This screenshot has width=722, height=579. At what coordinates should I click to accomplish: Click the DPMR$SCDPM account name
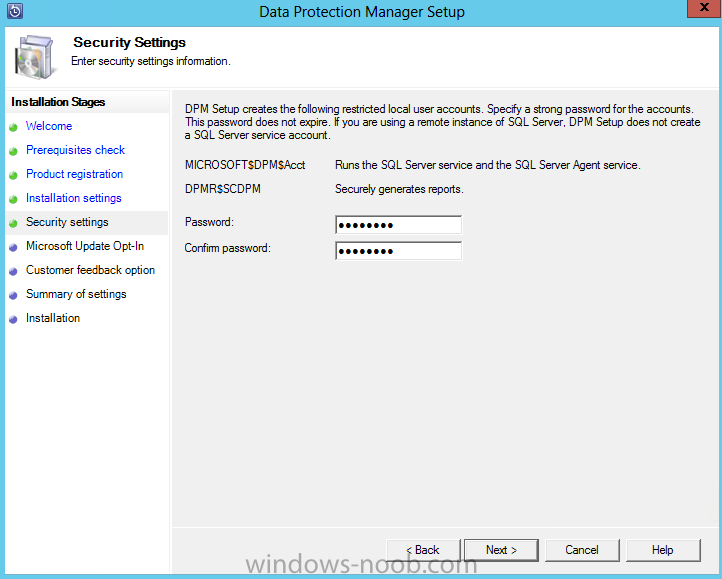click(223, 189)
